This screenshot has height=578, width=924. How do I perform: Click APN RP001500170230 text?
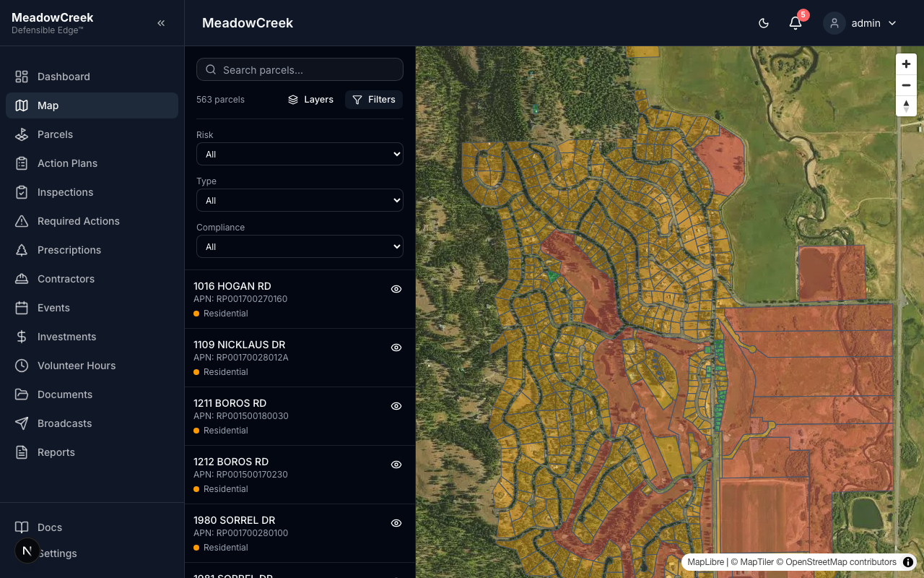pyautogui.click(x=240, y=475)
